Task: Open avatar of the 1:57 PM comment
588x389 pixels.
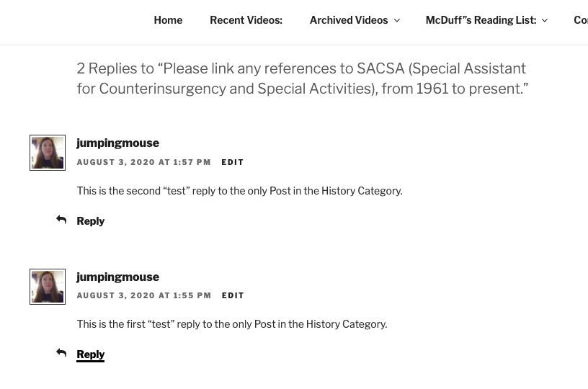Action: (x=48, y=153)
